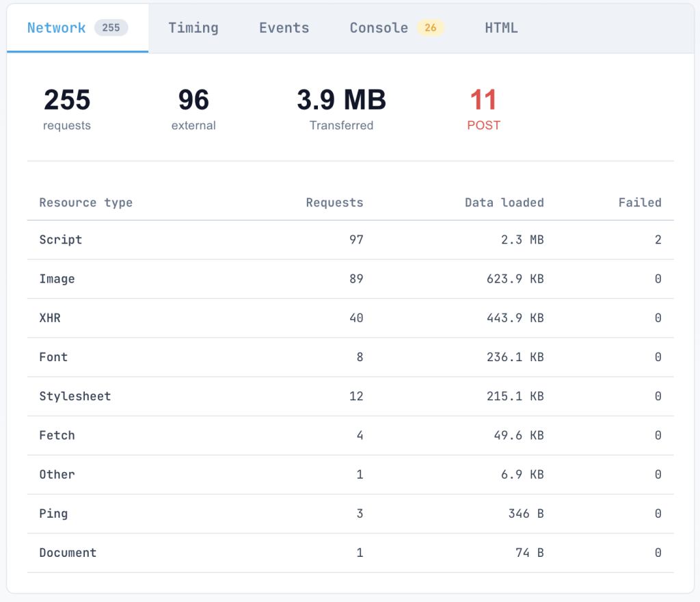Switch to the Events tab

[284, 28]
